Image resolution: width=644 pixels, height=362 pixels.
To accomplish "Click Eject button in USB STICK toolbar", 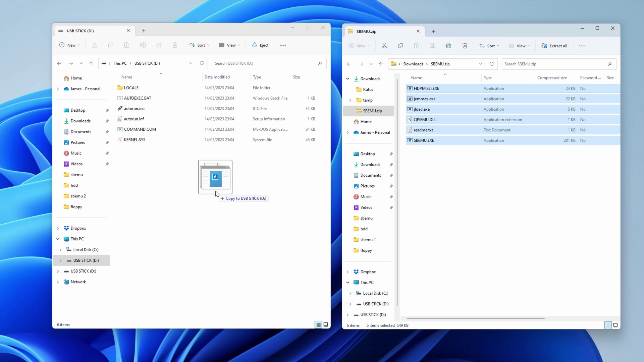I will pos(260,45).
